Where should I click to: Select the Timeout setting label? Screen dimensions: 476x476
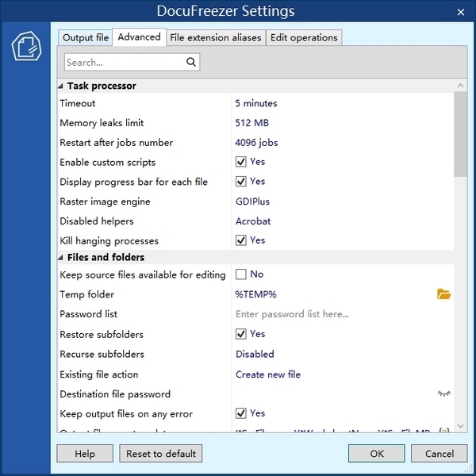tap(78, 103)
